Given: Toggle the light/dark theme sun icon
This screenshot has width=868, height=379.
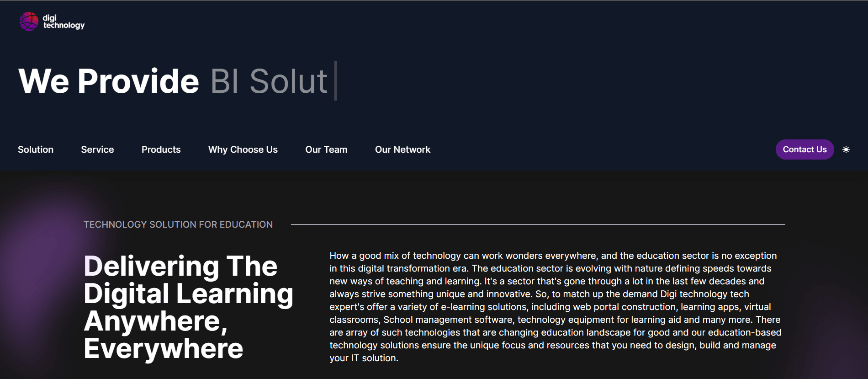Looking at the screenshot, I should point(846,149).
